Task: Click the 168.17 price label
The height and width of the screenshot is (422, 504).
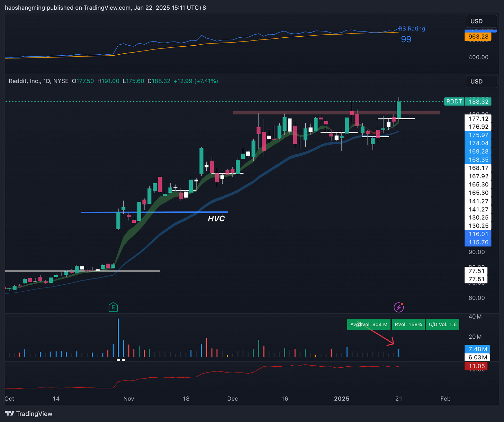Action: pos(478,168)
